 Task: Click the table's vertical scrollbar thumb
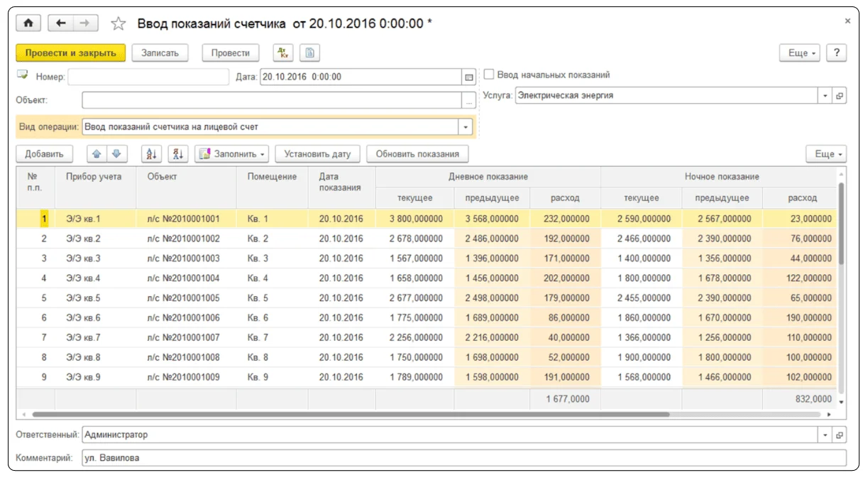842,222
